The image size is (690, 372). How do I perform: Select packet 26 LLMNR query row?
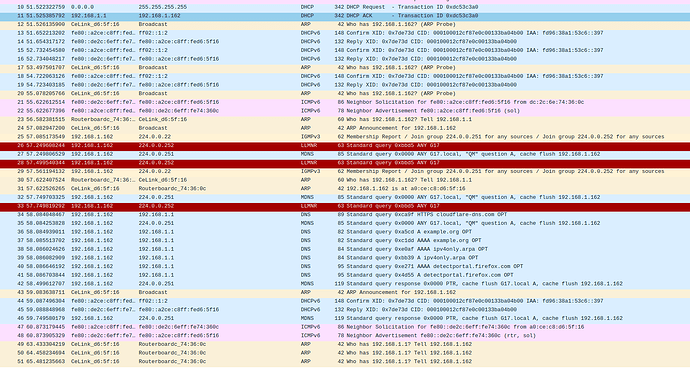coord(345,146)
